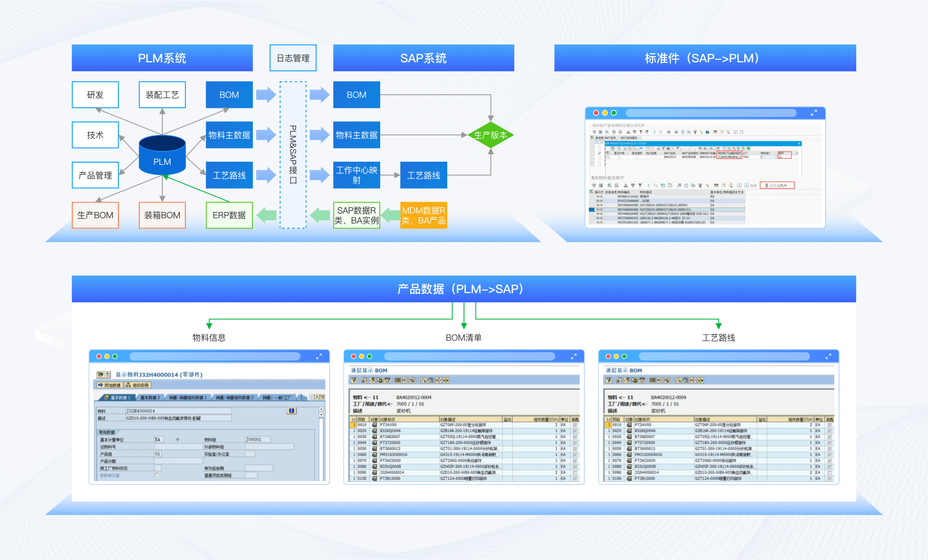Screen dimensions: 928x560
Task: Open the 销售: 销售组织数据 1 tab
Action: point(189,398)
